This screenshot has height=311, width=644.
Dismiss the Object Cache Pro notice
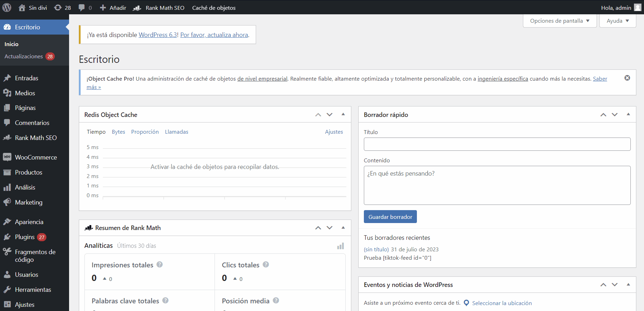click(627, 78)
